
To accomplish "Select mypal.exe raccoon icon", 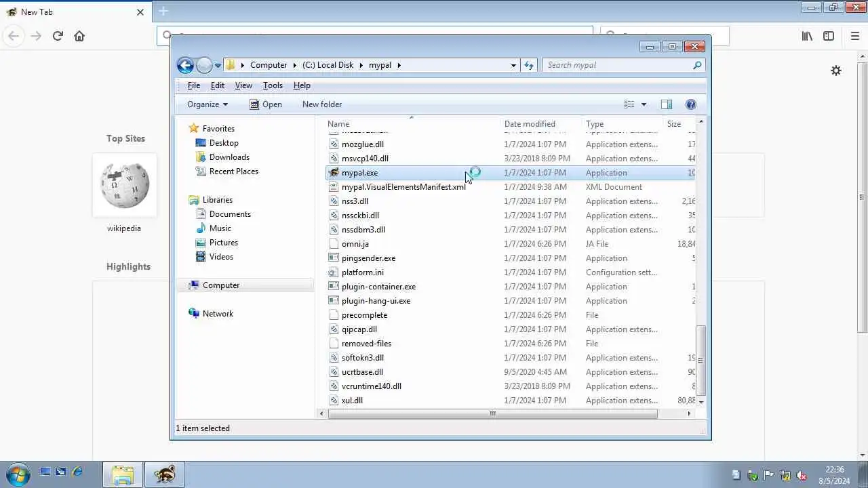I will (x=334, y=173).
